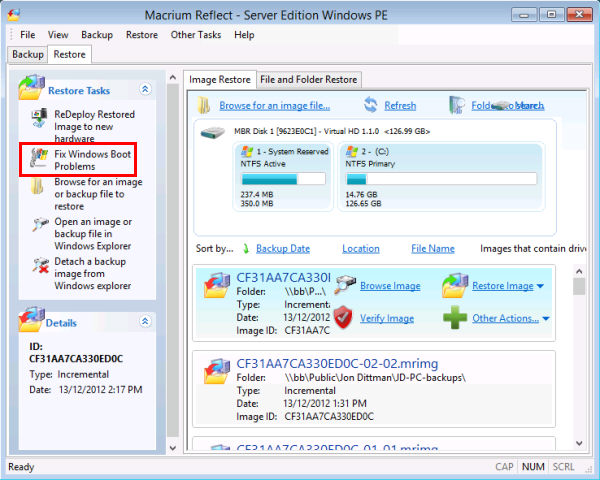
Task: Click the Macrium Reflect title bar app icon
Action: (14, 15)
